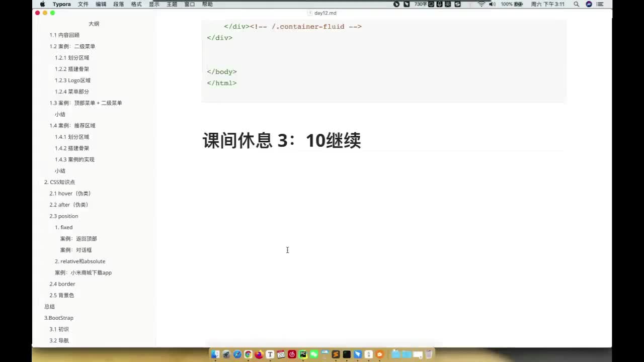
Task: Navigate to 2. relative和absolute
Action: pyautogui.click(x=80, y=261)
